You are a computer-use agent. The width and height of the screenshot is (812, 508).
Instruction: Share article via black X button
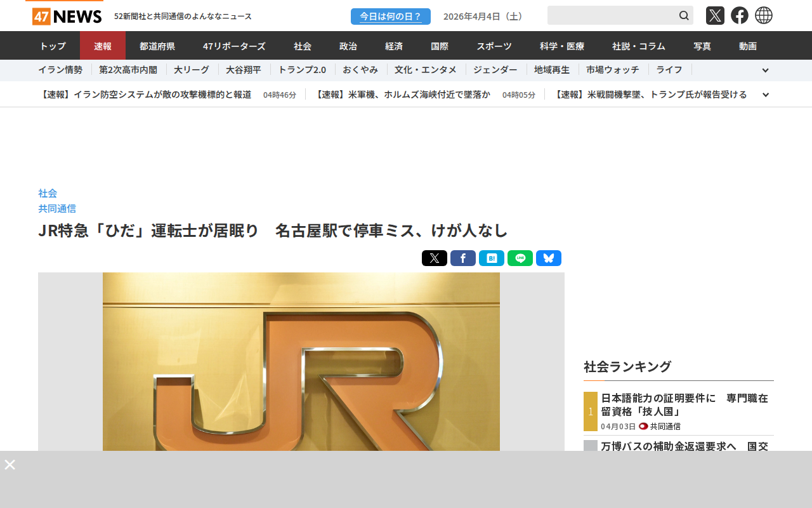434,258
